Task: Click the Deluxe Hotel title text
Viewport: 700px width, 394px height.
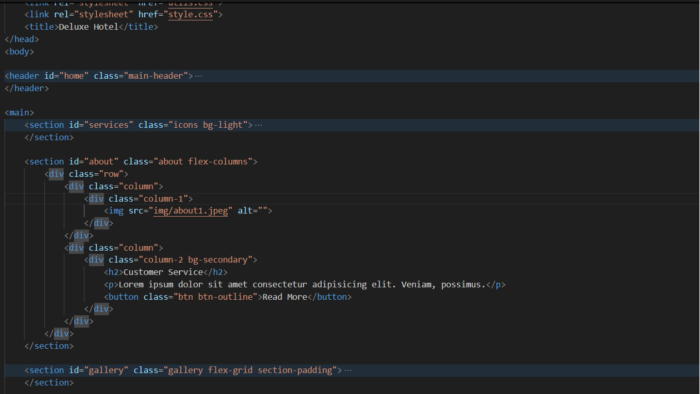Action: coord(88,27)
